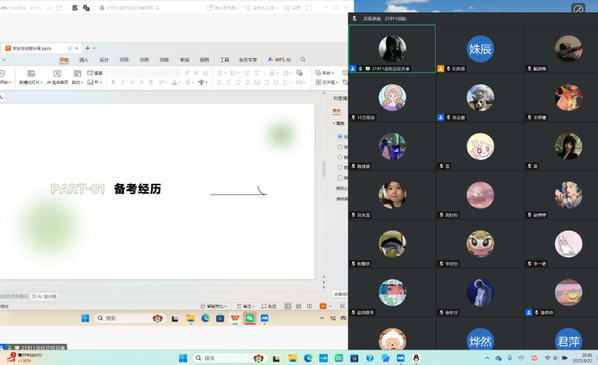Image resolution: width=598 pixels, height=365 pixels.
Task: Open the new tab plus button beside the pptx tab
Action: coord(87,48)
